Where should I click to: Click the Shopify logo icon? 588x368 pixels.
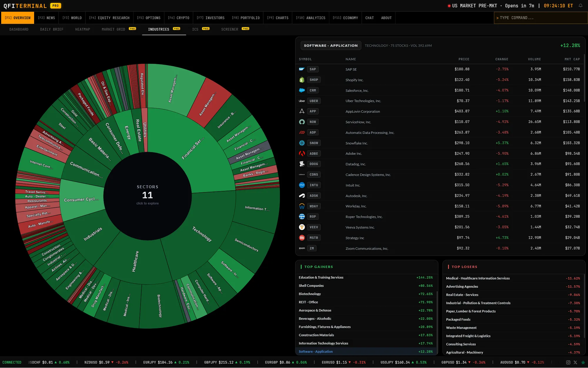pyautogui.click(x=302, y=80)
